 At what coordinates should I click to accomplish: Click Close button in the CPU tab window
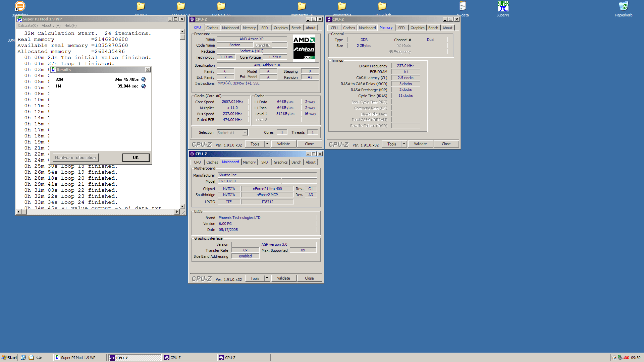pyautogui.click(x=309, y=144)
